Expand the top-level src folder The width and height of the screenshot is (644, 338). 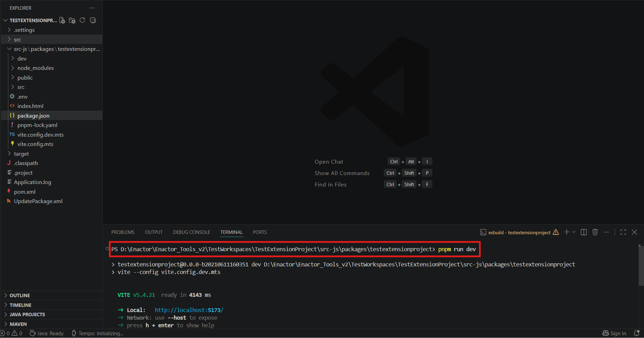(x=52, y=39)
